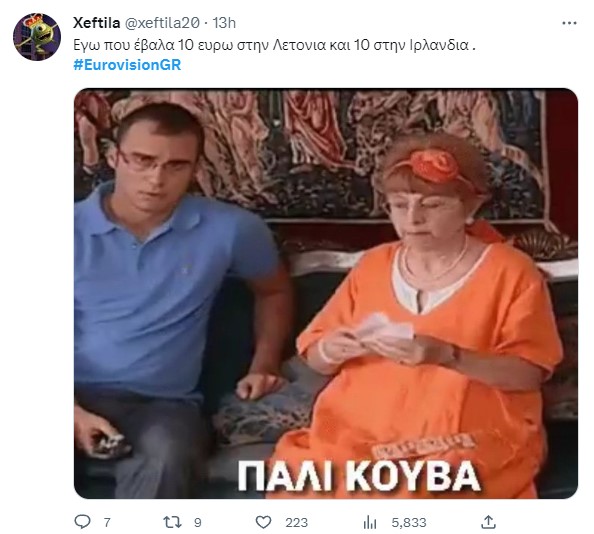Open the three-dot more options menu
Image resolution: width=594 pixels, height=534 pixels.
click(569, 23)
